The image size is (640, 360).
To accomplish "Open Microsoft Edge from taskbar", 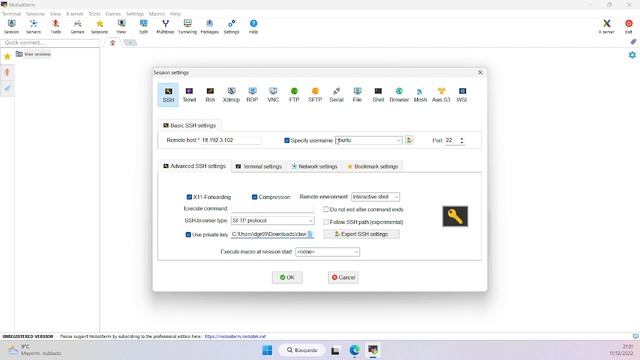I will tap(354, 350).
